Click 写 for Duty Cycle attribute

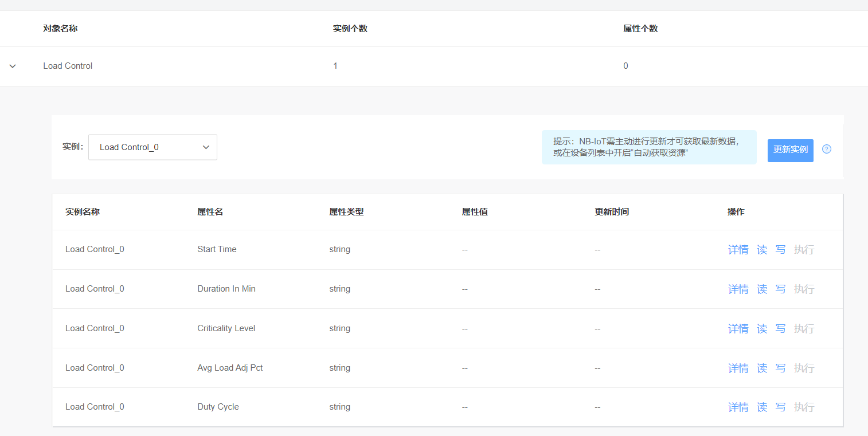pos(780,407)
